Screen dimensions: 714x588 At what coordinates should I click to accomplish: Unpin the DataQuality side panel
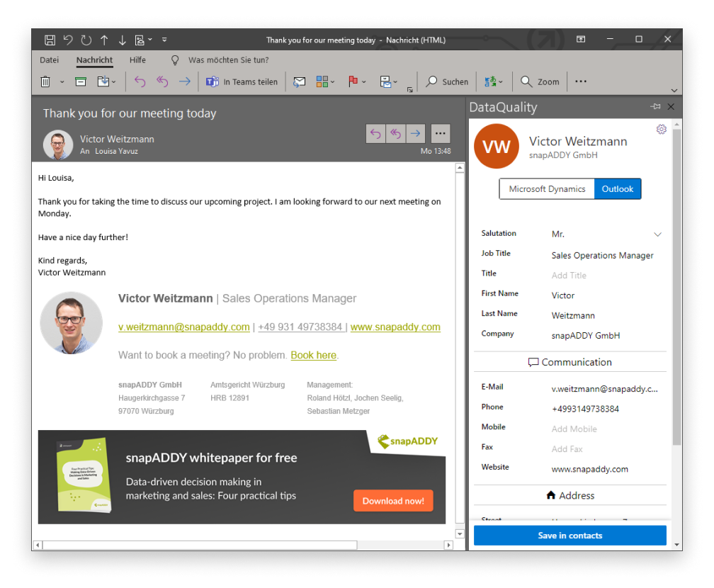pyautogui.click(x=656, y=107)
